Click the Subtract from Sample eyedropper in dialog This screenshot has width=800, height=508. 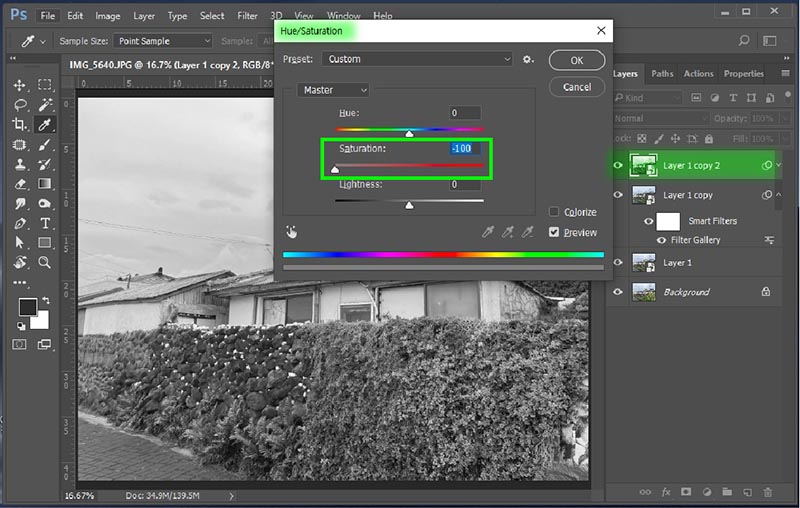[x=528, y=233]
